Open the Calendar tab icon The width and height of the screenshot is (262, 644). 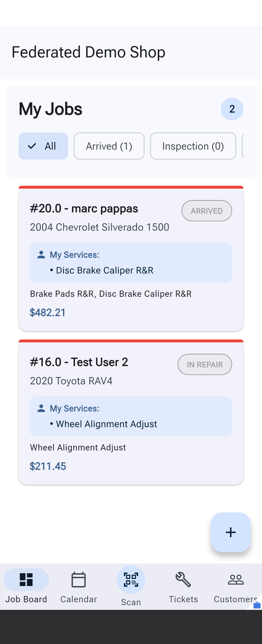tap(78, 579)
